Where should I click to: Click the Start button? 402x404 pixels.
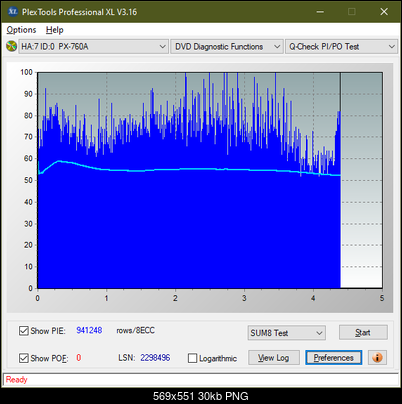[363, 332]
